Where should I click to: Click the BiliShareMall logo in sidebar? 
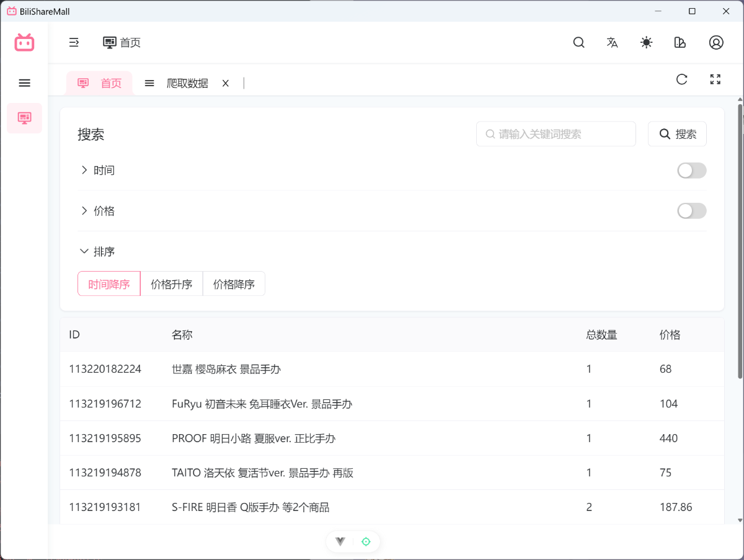24,42
